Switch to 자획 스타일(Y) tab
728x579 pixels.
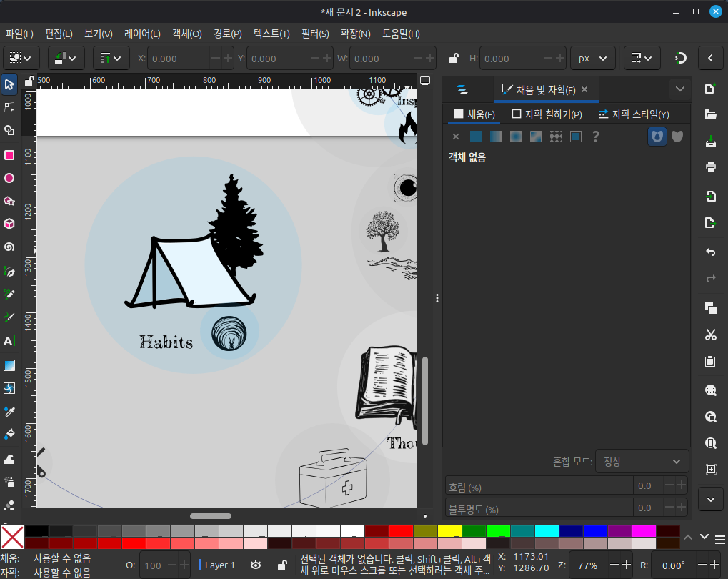coord(633,114)
